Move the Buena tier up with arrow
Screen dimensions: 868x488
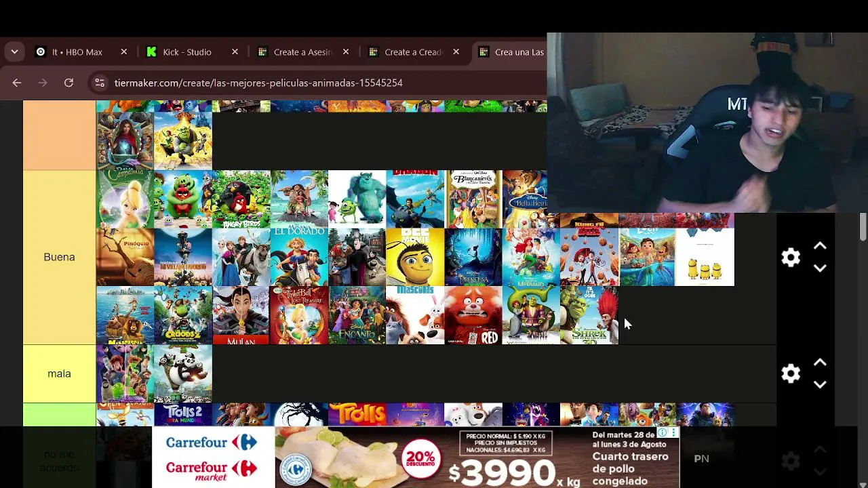click(x=820, y=247)
